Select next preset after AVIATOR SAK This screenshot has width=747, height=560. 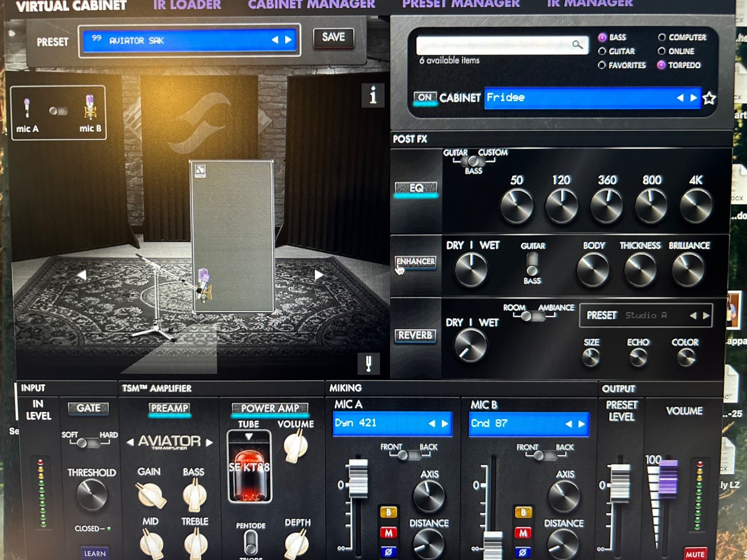click(288, 40)
